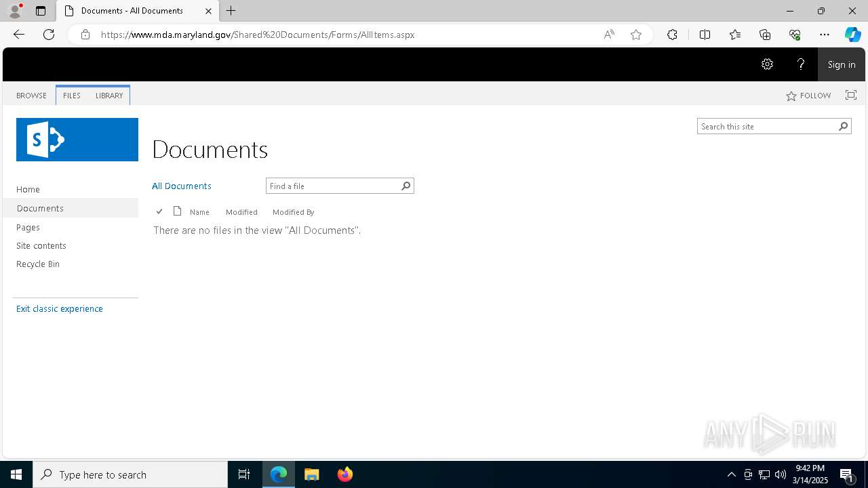Click the Search this site field

(x=767, y=126)
